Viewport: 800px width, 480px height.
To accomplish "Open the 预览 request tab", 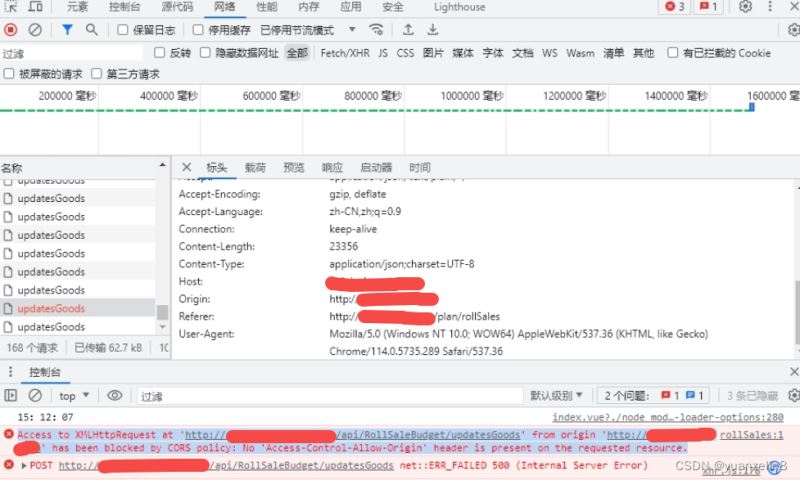I will coord(294,168).
